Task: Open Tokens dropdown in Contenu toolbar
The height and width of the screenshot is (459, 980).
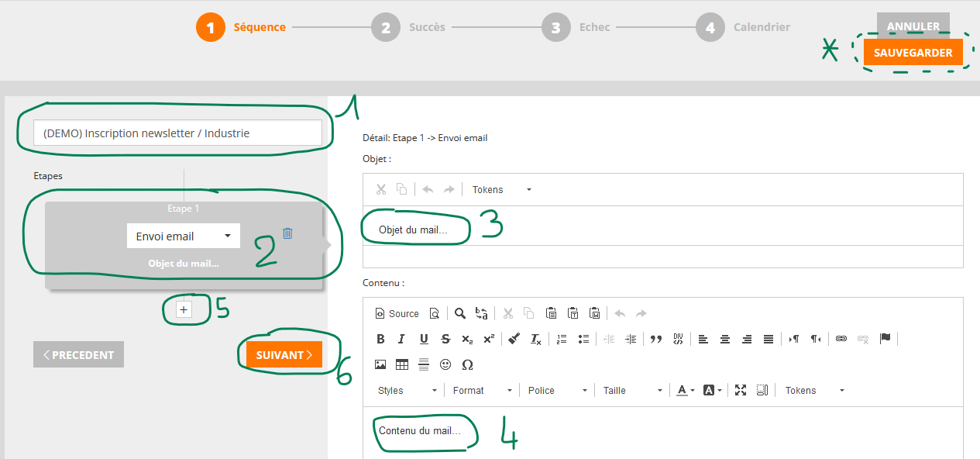Action: (815, 390)
